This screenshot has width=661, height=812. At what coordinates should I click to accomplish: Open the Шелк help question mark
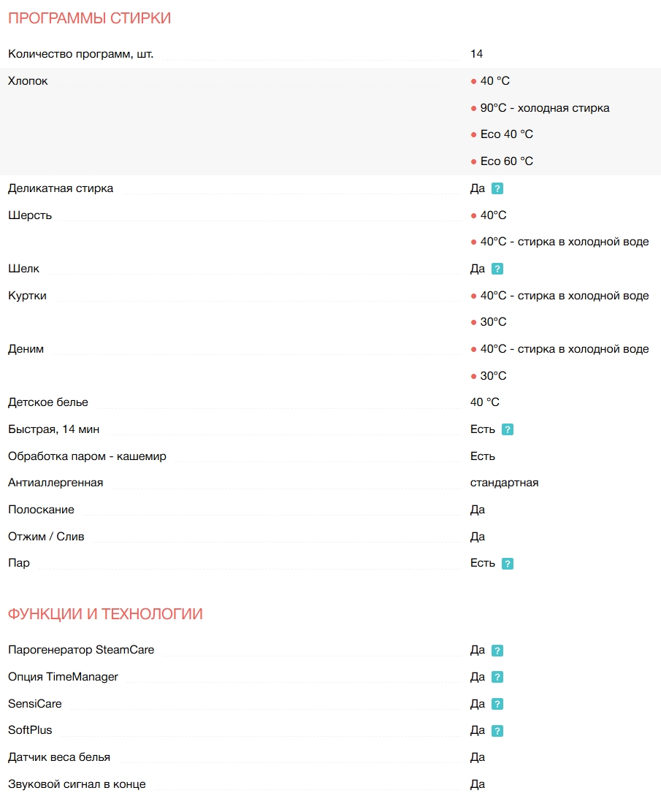click(x=497, y=269)
